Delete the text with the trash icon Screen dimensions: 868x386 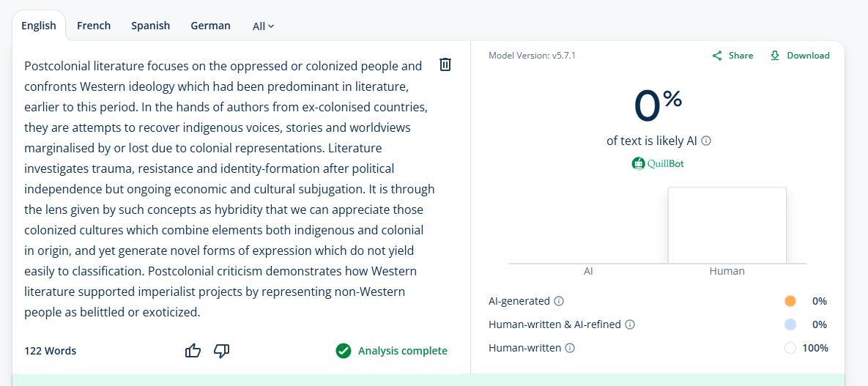[445, 64]
